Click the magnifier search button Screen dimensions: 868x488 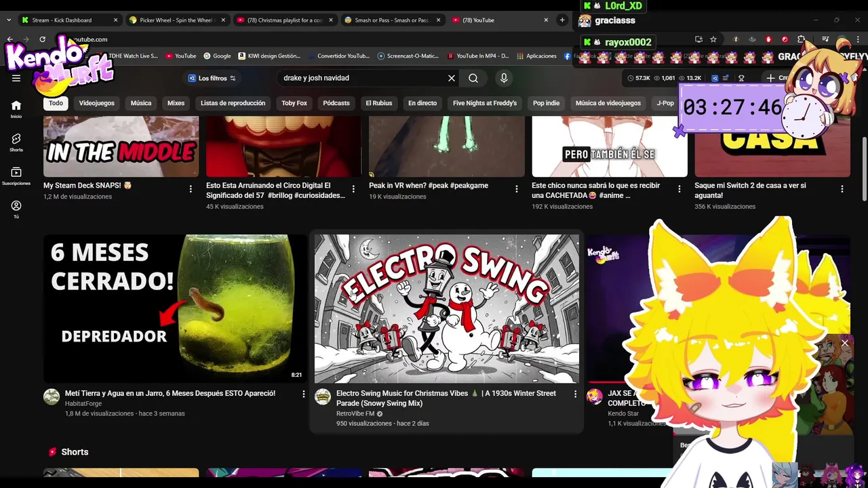[473, 78]
